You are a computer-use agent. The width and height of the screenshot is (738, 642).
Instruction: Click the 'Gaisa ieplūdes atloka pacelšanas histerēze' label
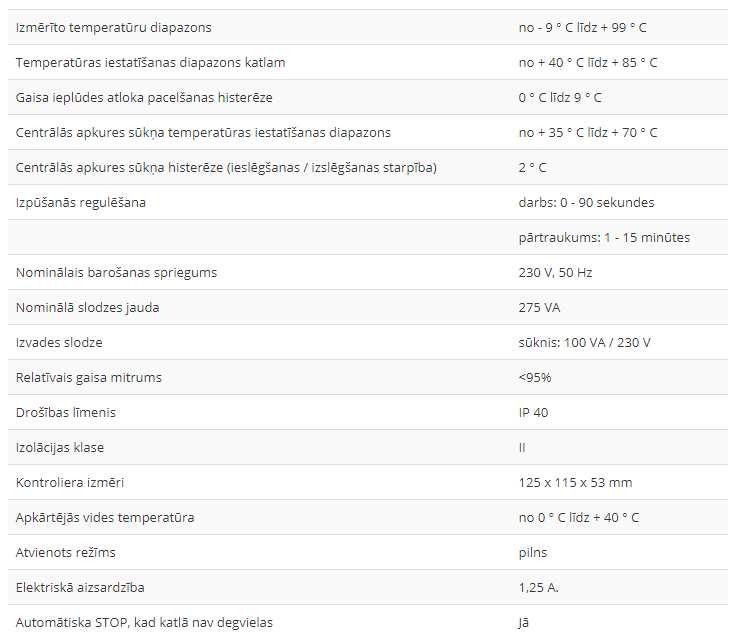[144, 97]
